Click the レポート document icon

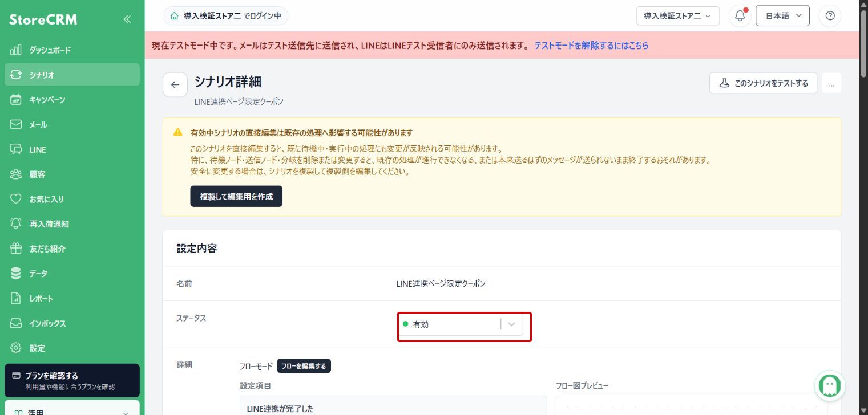click(16, 299)
